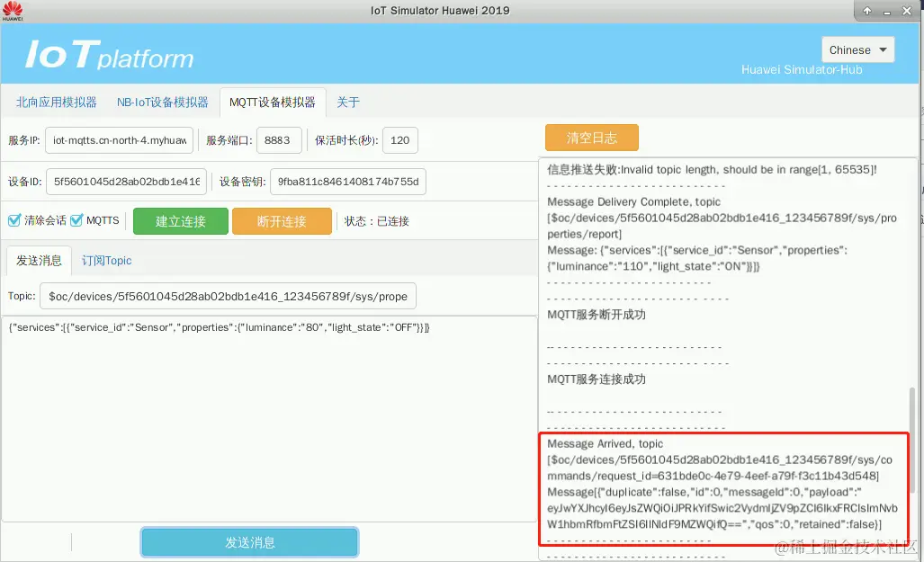Click the green 建立连接 button

180,221
